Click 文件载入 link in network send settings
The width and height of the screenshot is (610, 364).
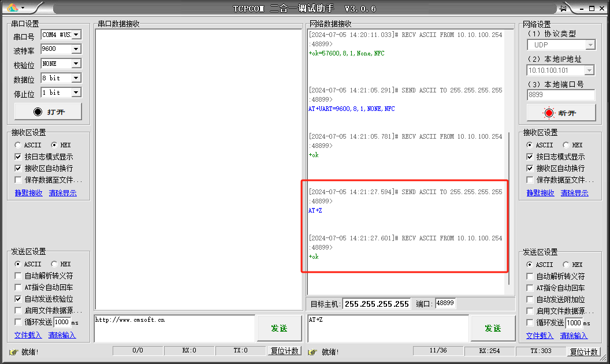pos(540,336)
